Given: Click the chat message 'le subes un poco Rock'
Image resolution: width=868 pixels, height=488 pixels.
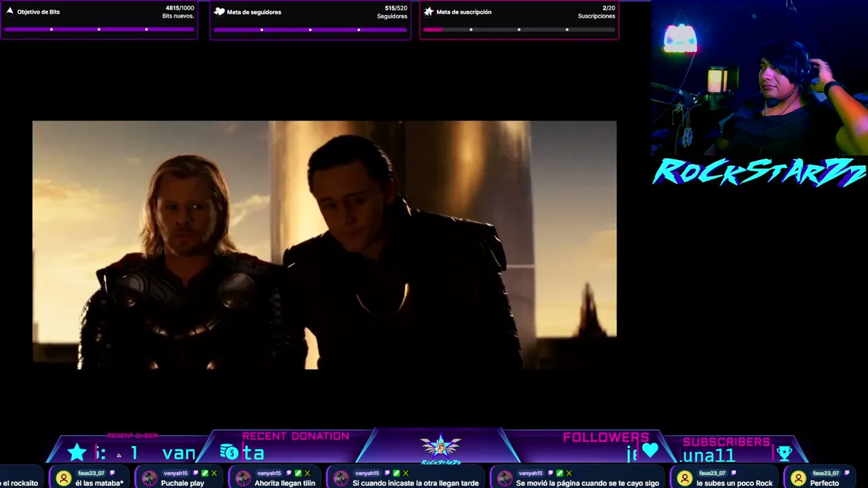Looking at the screenshot, I should (x=734, y=483).
